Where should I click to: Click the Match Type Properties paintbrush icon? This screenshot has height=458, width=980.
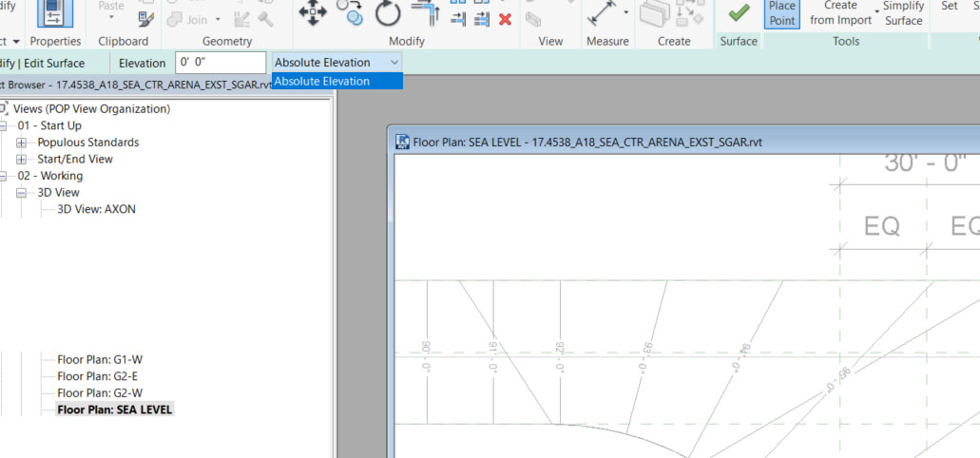(146, 19)
